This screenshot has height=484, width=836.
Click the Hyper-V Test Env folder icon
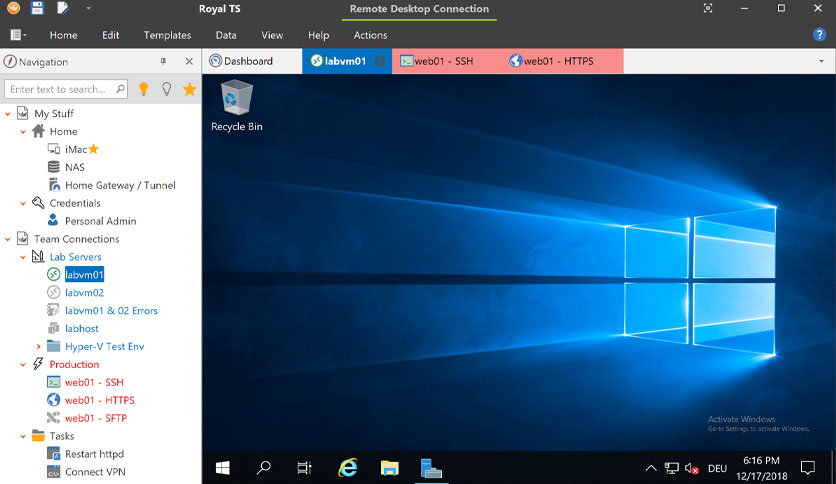[53, 346]
